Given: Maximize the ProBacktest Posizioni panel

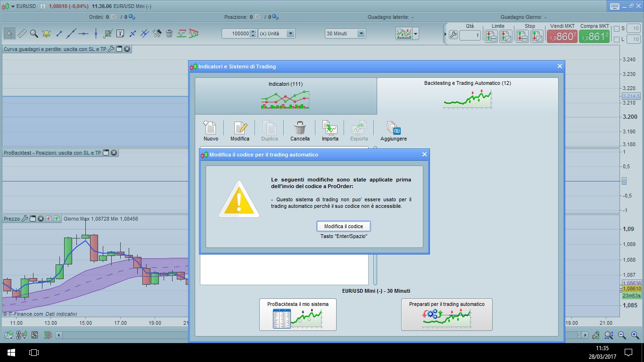Looking at the screenshot, I should 106,153.
